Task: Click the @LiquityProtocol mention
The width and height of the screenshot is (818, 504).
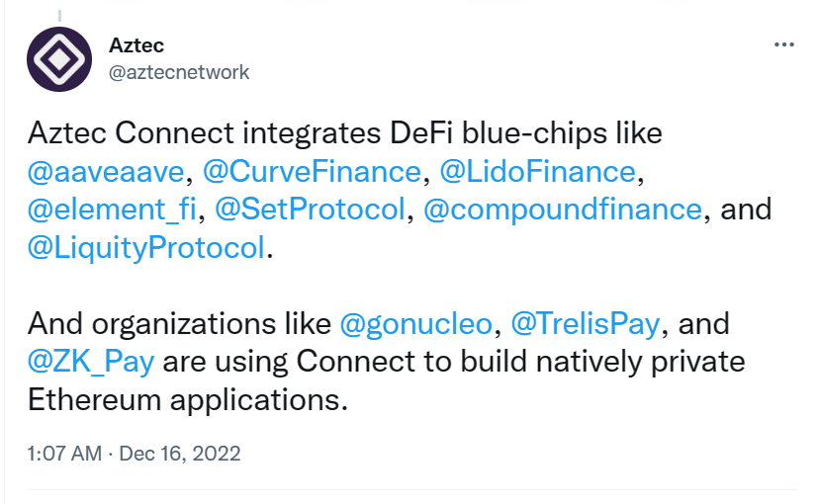Action: point(146,247)
